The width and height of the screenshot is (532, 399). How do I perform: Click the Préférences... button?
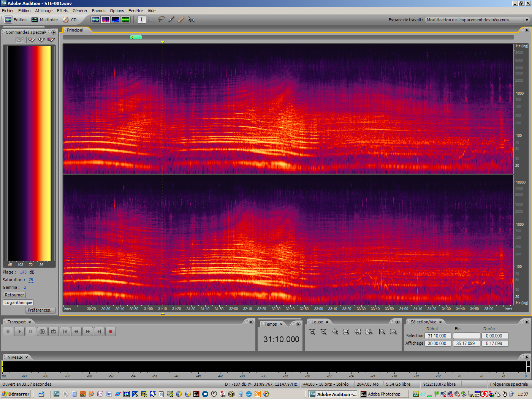[x=41, y=310]
